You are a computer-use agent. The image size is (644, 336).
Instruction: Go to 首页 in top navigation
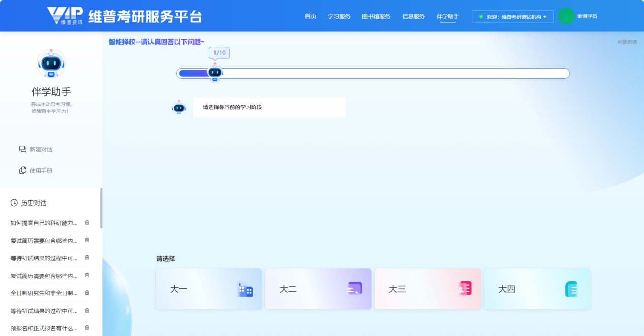point(311,16)
